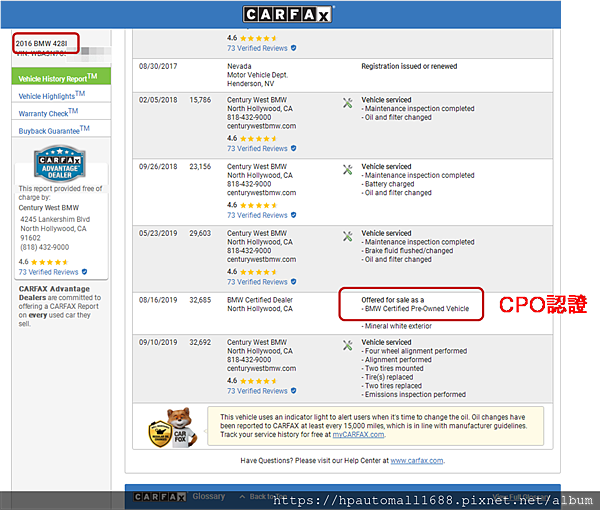Click verified shield icon in 02/05/2018 row
Image resolution: width=600 pixels, height=510 pixels.
[293, 148]
